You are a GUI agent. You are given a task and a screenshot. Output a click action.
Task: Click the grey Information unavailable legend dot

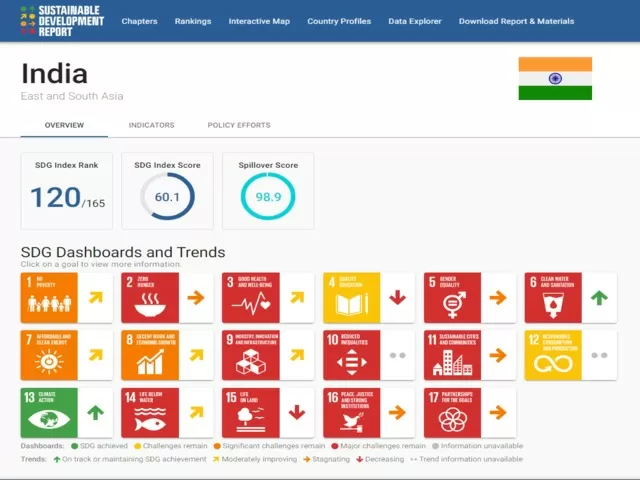436,446
